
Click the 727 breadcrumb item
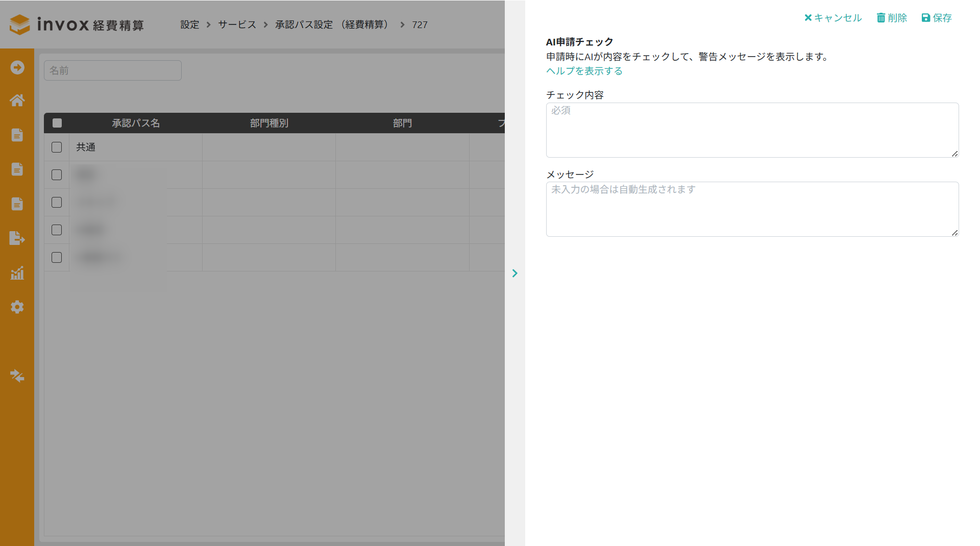(x=420, y=24)
